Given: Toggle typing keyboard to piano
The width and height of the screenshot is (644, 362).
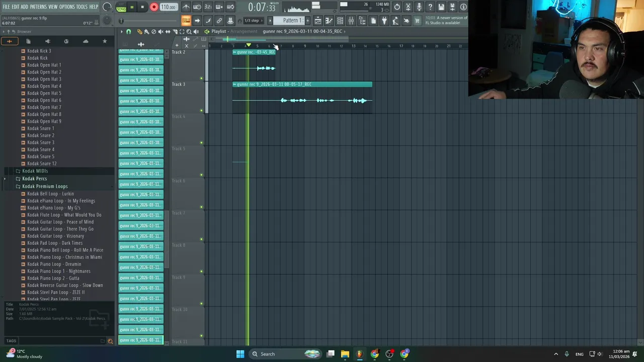Looking at the screenshot, I should click(x=186, y=21).
